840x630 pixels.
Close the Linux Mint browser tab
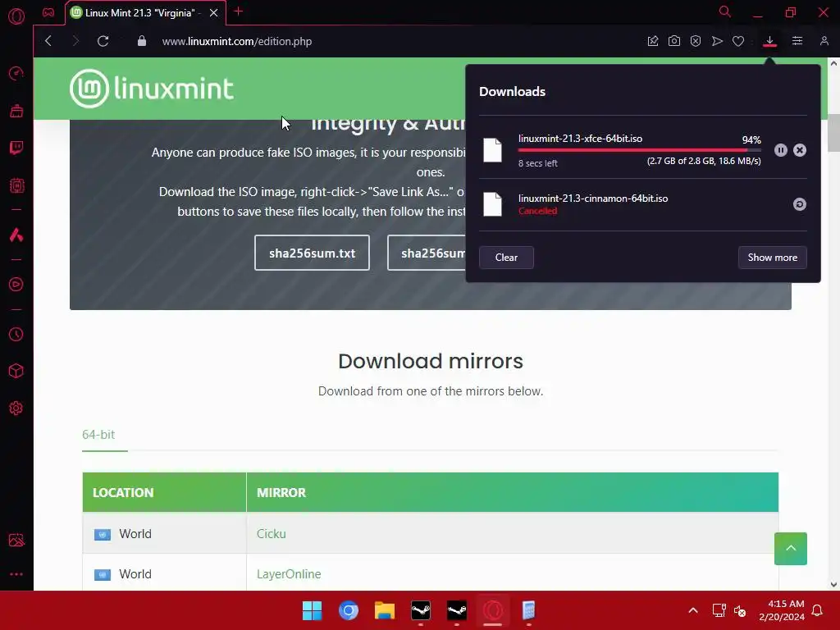tap(213, 13)
